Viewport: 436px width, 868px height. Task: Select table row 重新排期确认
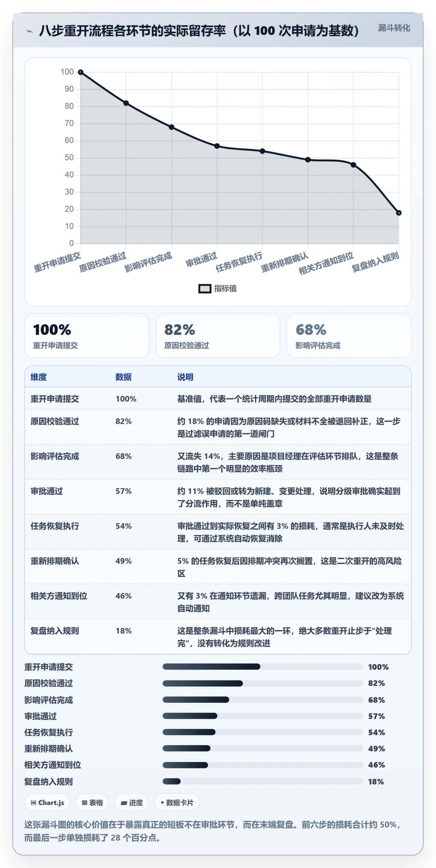pos(218,567)
